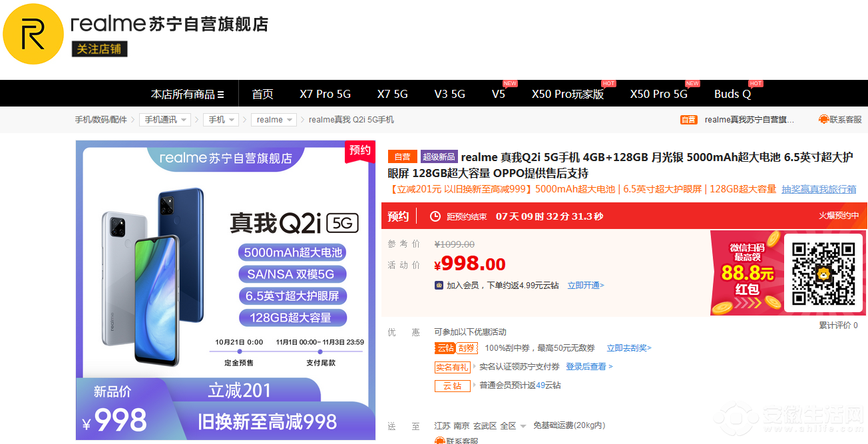Click the countdown clock icon

click(x=435, y=216)
